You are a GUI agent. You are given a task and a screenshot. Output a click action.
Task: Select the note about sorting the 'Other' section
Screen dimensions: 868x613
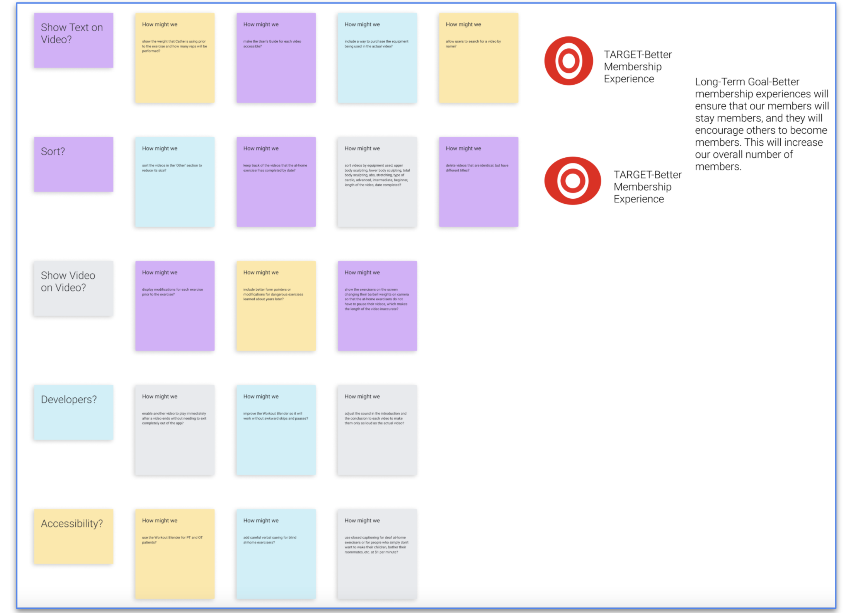pyautogui.click(x=175, y=182)
